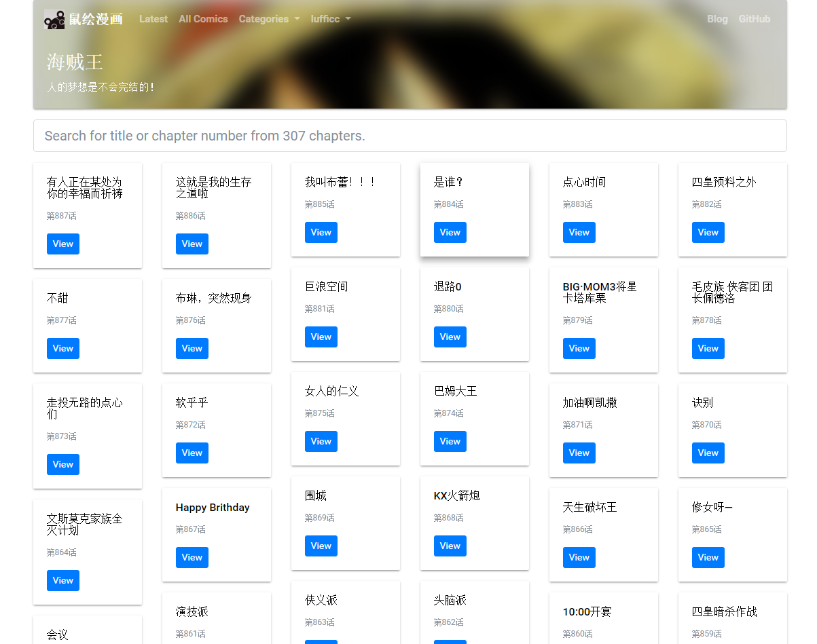817x644 pixels.
Task: Expand the Categories dropdown
Action: (269, 19)
